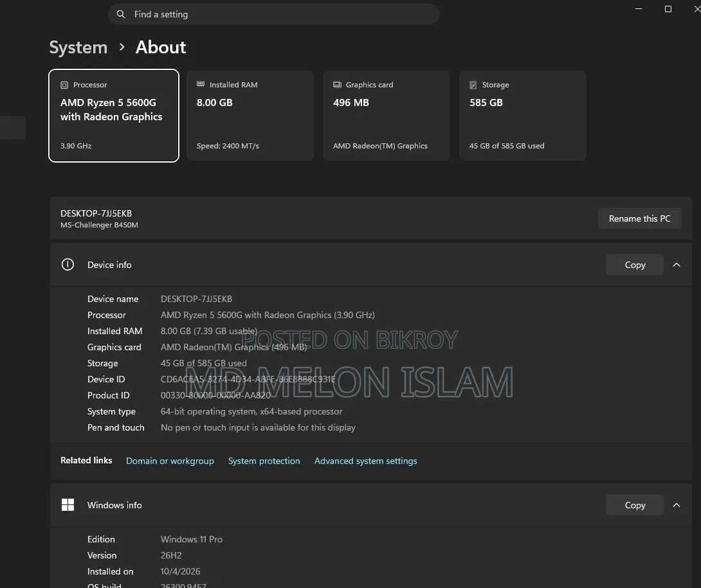Go back to System in breadcrumb
Image resolution: width=701 pixels, height=588 pixels.
78,48
